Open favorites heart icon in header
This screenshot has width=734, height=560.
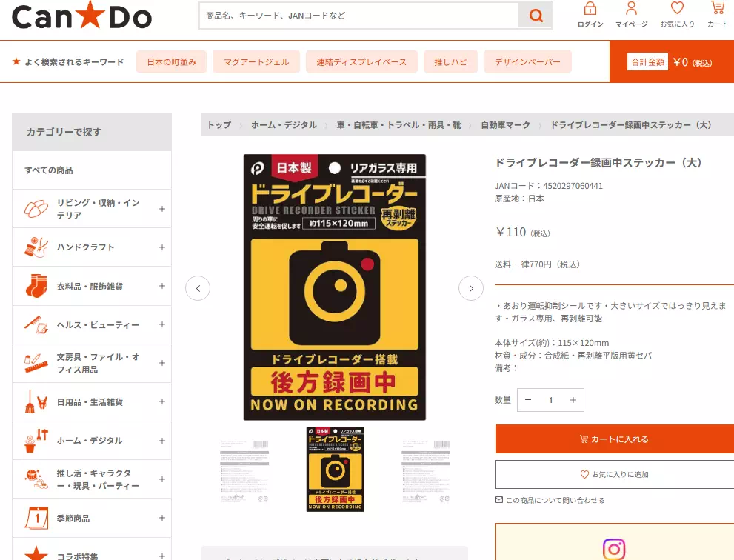pyautogui.click(x=677, y=10)
